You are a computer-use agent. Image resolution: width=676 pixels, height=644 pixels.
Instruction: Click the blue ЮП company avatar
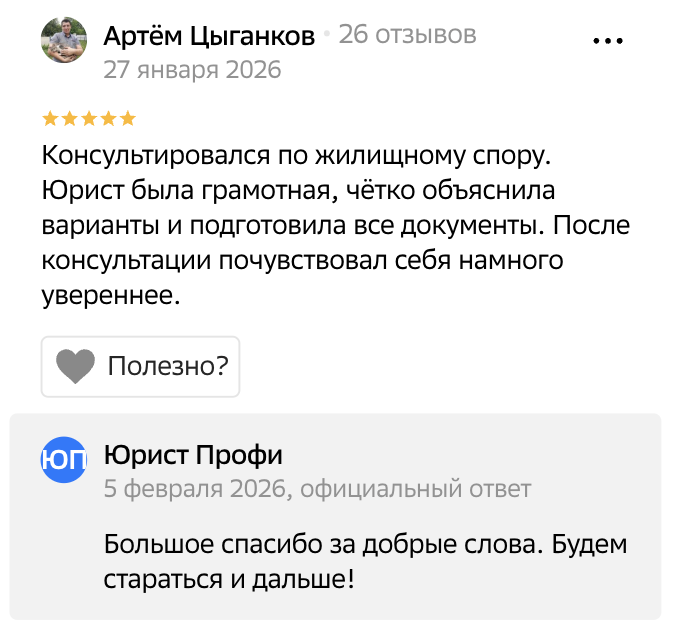[63, 459]
